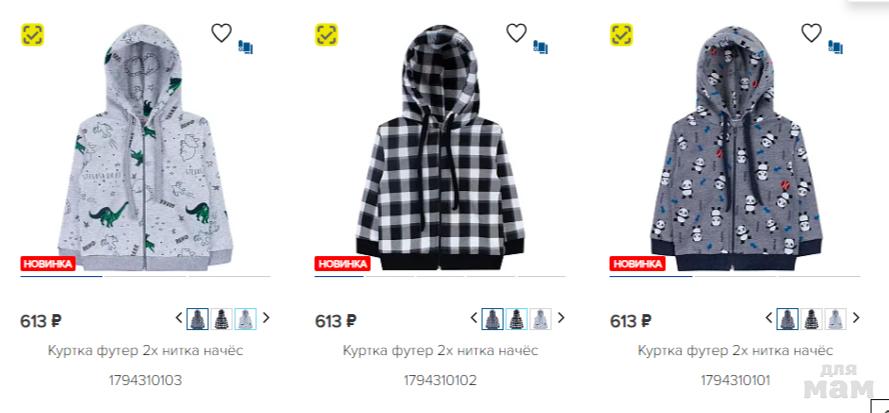The width and height of the screenshot is (889, 413).
Task: Select checkered variant thumbnail under dinosaur hoodie
Action: [x=222, y=319]
